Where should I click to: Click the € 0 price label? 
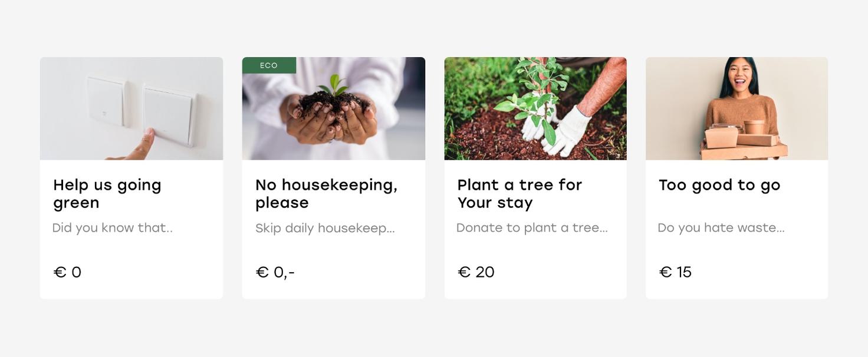point(67,272)
